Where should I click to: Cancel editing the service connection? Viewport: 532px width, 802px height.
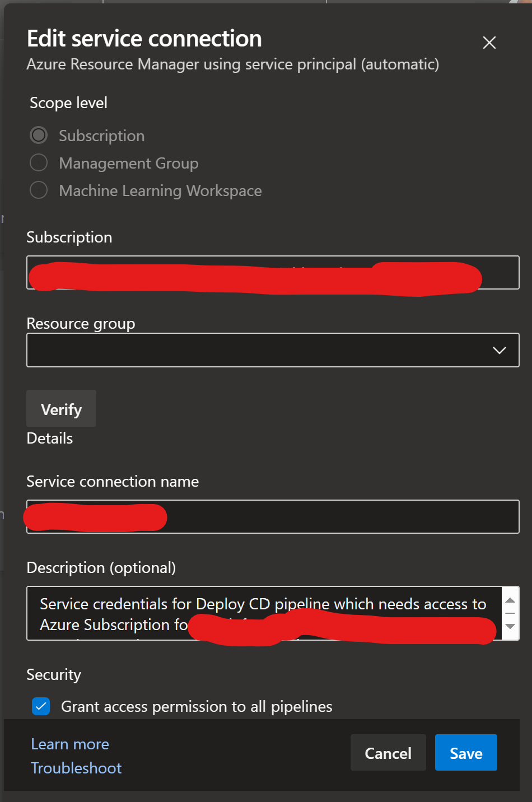pos(388,752)
